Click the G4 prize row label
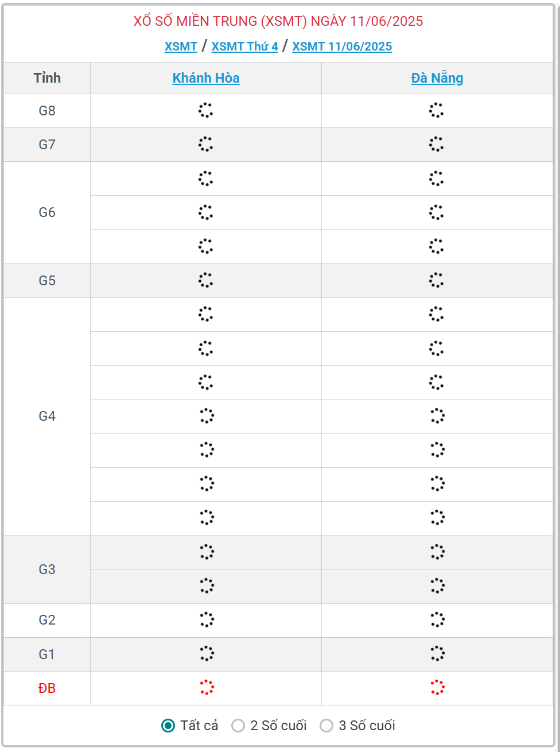This screenshot has width=560, height=752. click(x=47, y=416)
